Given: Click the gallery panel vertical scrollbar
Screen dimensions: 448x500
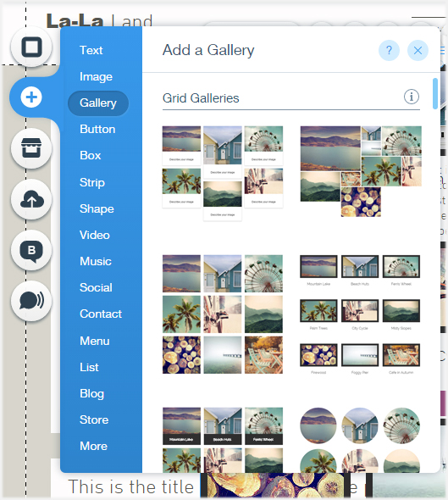Looking at the screenshot, I should pyautogui.click(x=435, y=93).
